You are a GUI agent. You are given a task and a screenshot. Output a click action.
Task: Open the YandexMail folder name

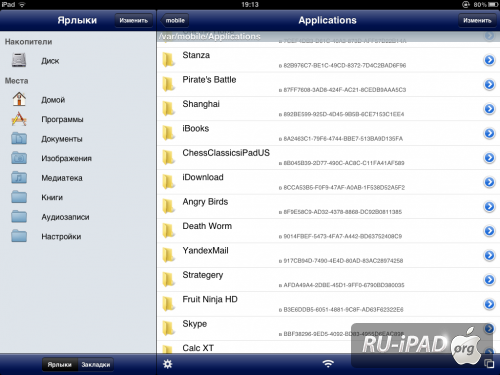(x=205, y=250)
